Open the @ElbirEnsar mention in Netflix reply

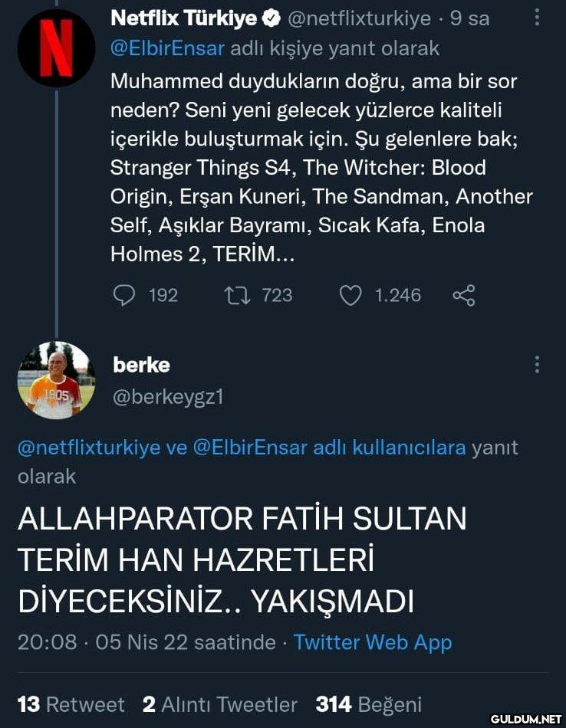click(167, 48)
